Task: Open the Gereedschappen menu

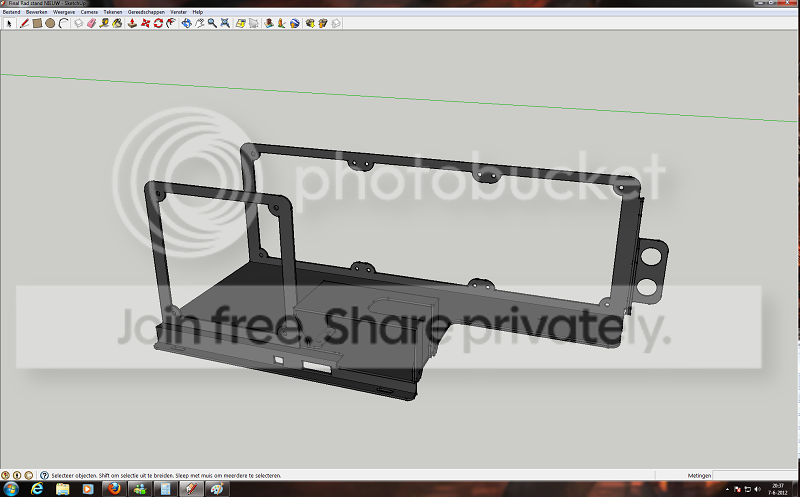Action: tap(146, 12)
